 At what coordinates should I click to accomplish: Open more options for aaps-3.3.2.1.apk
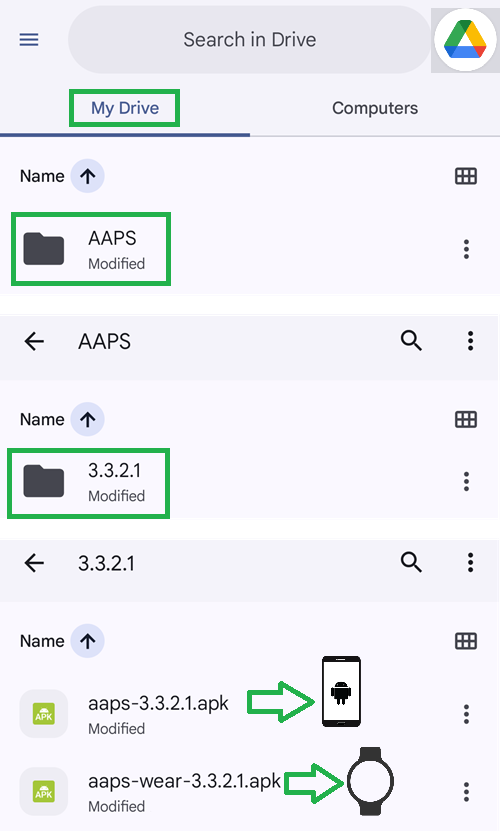pos(466,714)
